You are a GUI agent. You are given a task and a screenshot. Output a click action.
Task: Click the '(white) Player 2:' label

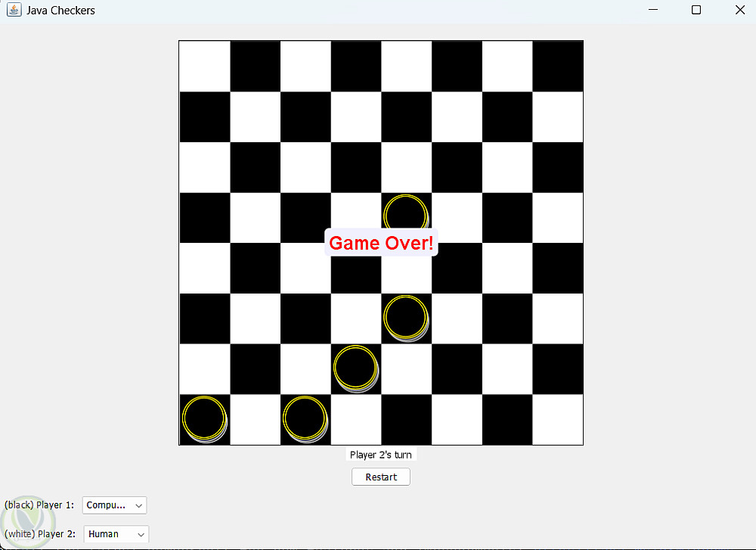[40, 534]
